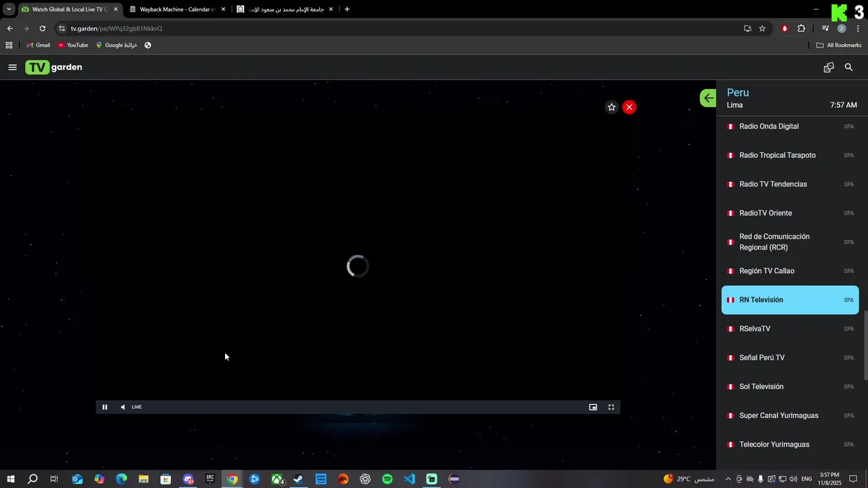Select RSelvaTV channel
The height and width of the screenshot is (488, 868).
[x=790, y=329]
